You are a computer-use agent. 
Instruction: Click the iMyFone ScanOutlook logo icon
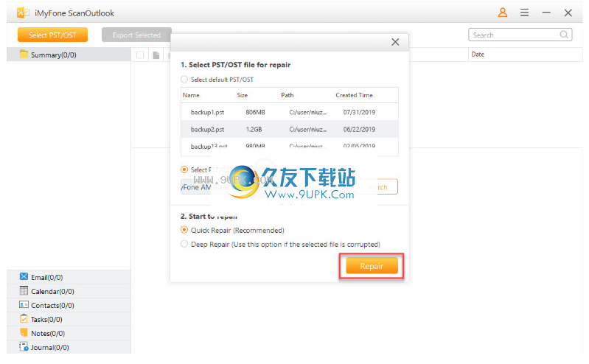23,13
